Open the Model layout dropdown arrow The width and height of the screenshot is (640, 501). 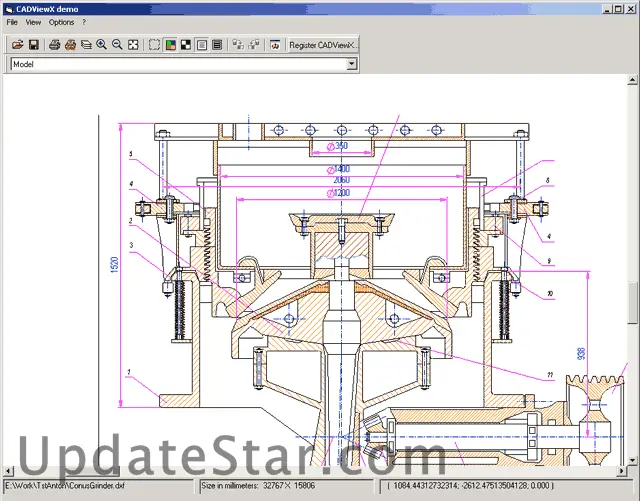(x=351, y=64)
